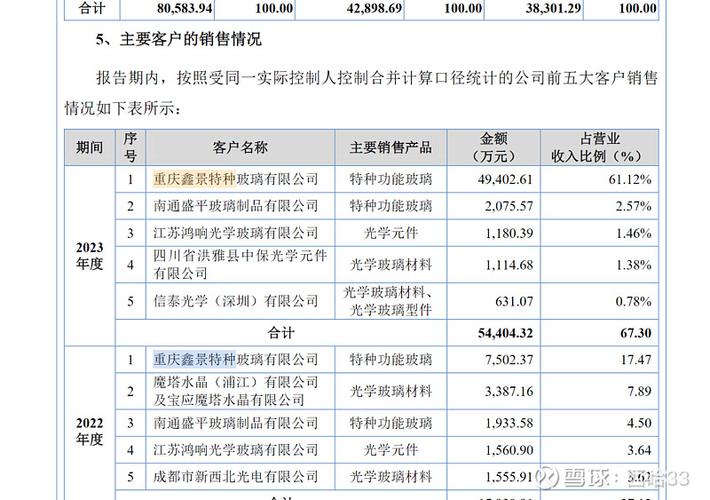
Task: Click 光学元件 in the 1,560.90 row
Action: [x=390, y=450]
